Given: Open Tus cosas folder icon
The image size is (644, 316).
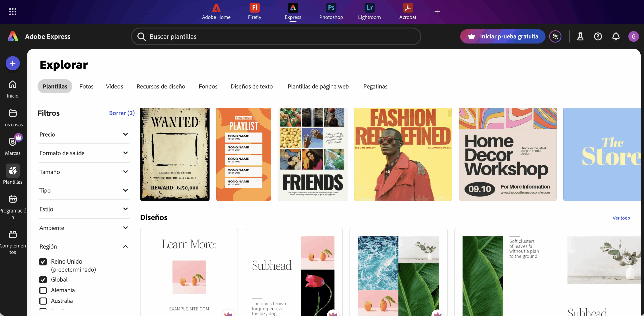Looking at the screenshot, I should [x=13, y=113].
